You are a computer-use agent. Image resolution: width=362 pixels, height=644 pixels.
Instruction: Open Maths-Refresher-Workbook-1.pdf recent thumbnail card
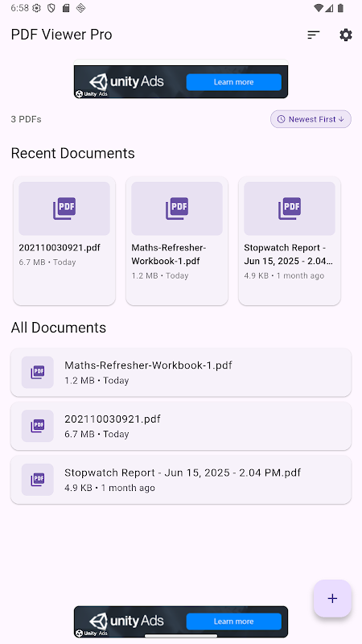point(177,241)
